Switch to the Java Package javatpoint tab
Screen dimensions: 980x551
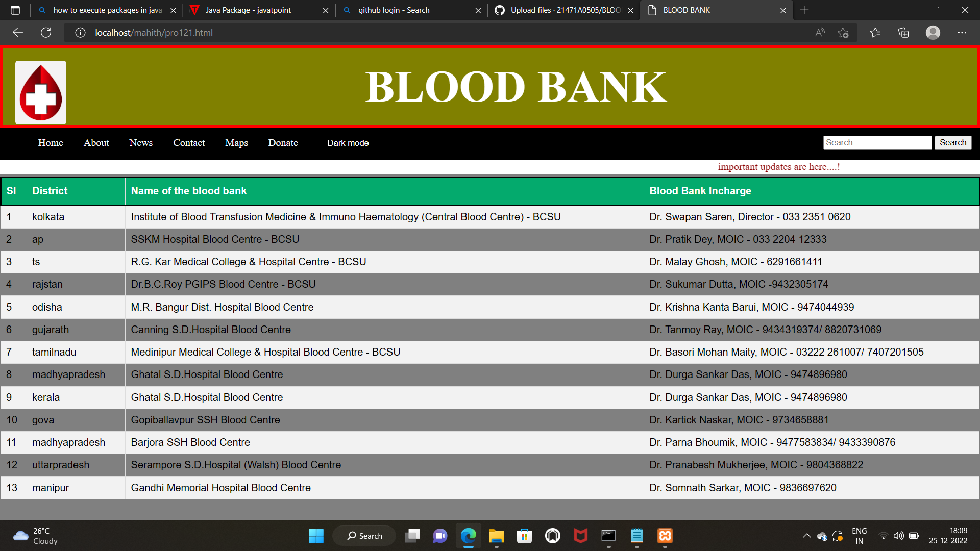[249, 10]
